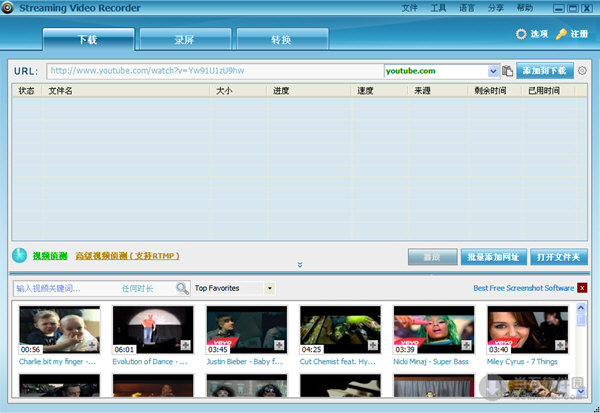Screen dimensions: 600x413
Task: Open Charlie bit my finger thumbnail
Action: point(60,330)
